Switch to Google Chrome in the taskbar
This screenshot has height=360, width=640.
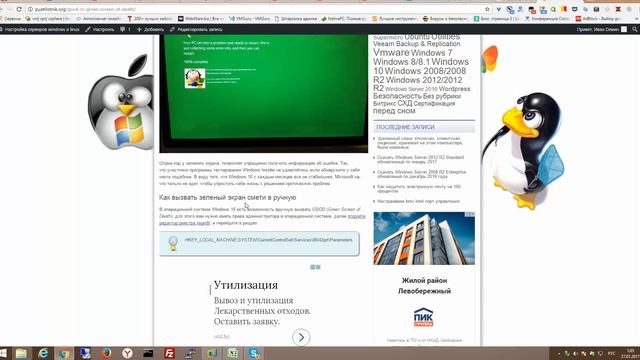[x=64, y=353]
